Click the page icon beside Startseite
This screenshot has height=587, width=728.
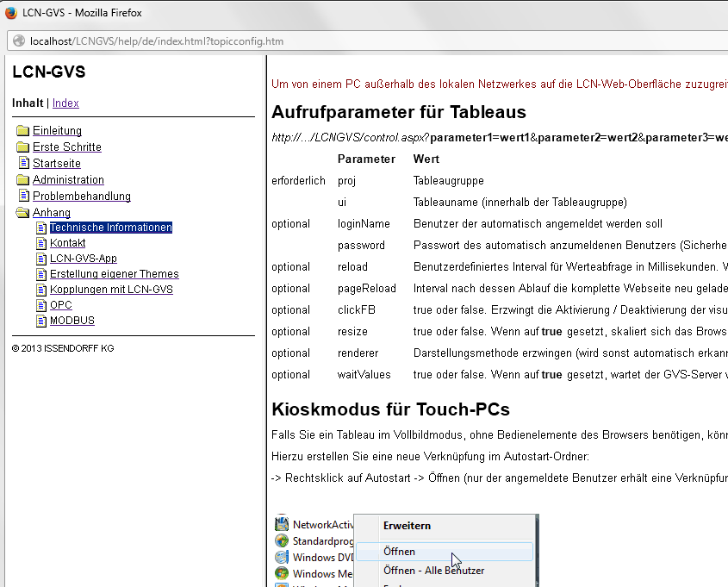[24, 164]
